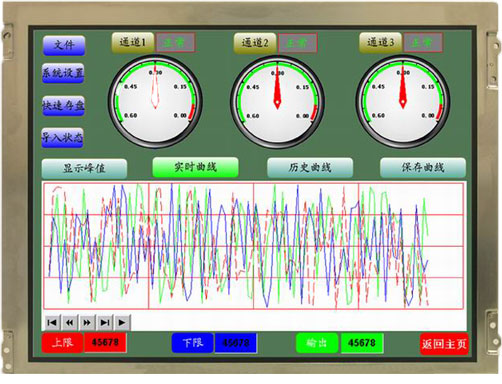
Task: Click the channel 1 dial gauge
Action: pyautogui.click(x=155, y=101)
